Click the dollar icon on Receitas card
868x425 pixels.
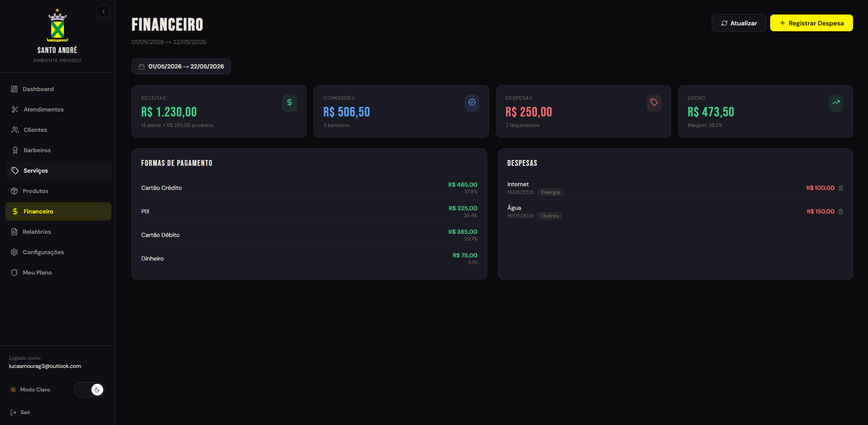pyautogui.click(x=290, y=103)
